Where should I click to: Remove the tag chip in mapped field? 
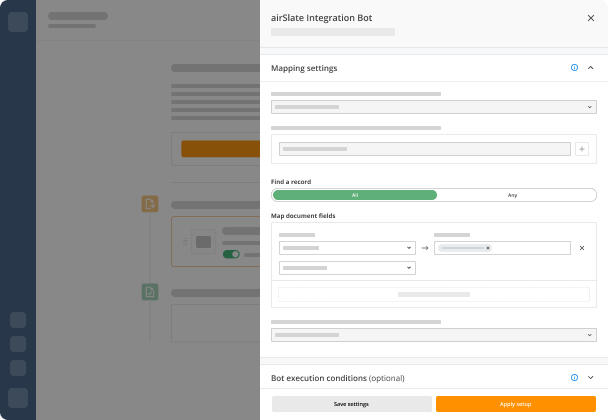click(x=488, y=248)
